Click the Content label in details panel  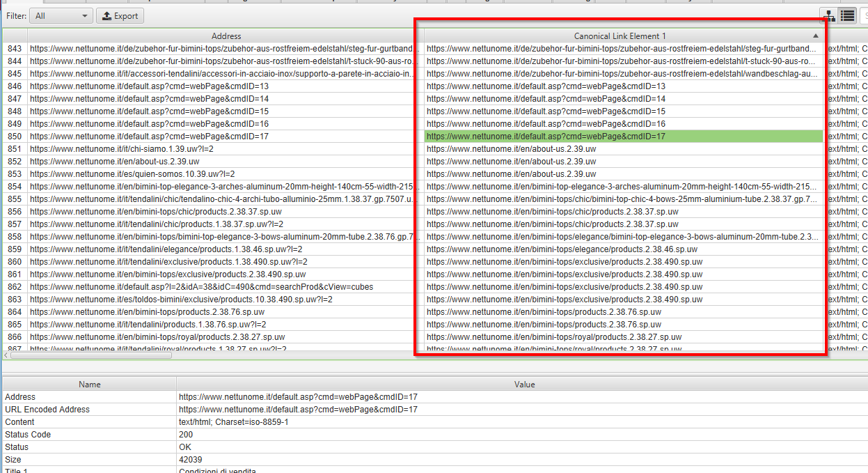pyautogui.click(x=19, y=422)
